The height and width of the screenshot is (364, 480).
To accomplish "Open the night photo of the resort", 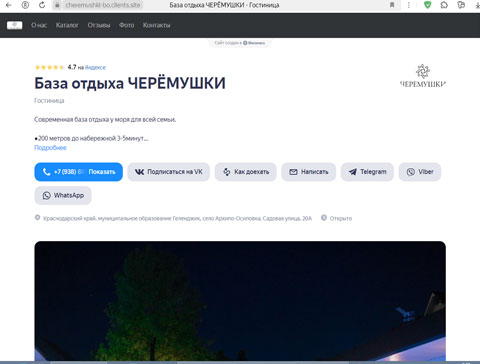I will tap(240, 301).
